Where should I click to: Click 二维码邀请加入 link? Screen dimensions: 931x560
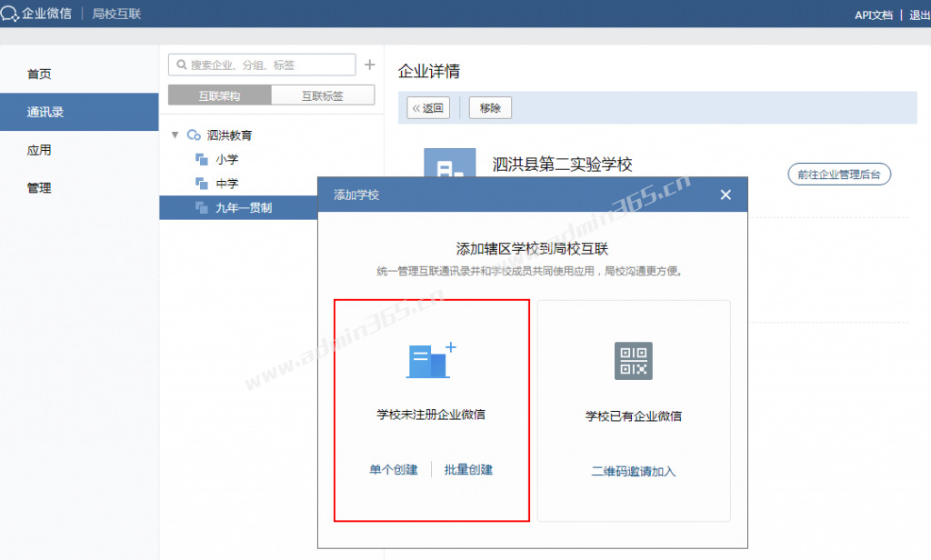point(634,472)
